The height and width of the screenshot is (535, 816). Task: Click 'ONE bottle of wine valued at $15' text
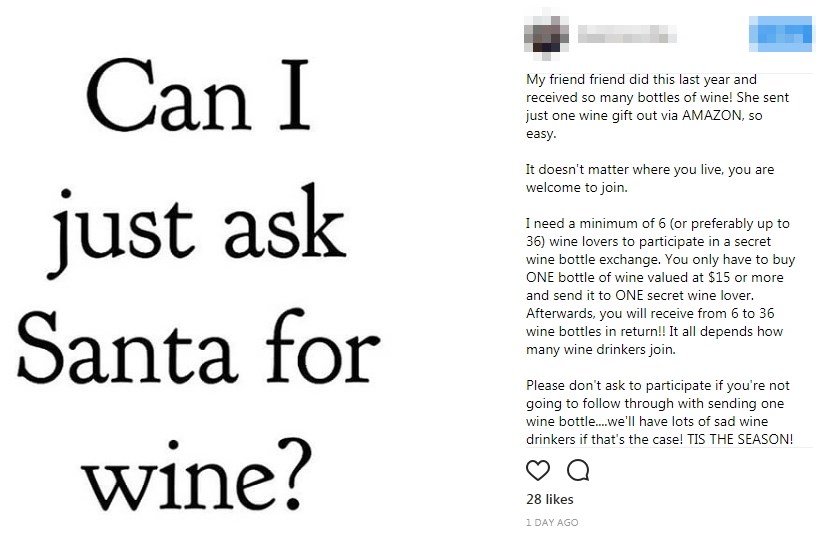pos(628,277)
